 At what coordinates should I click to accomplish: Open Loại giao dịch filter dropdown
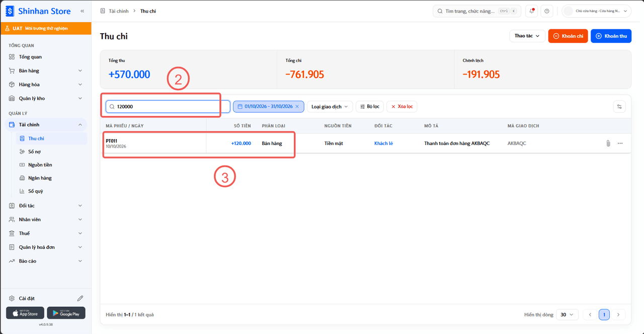[x=330, y=106]
